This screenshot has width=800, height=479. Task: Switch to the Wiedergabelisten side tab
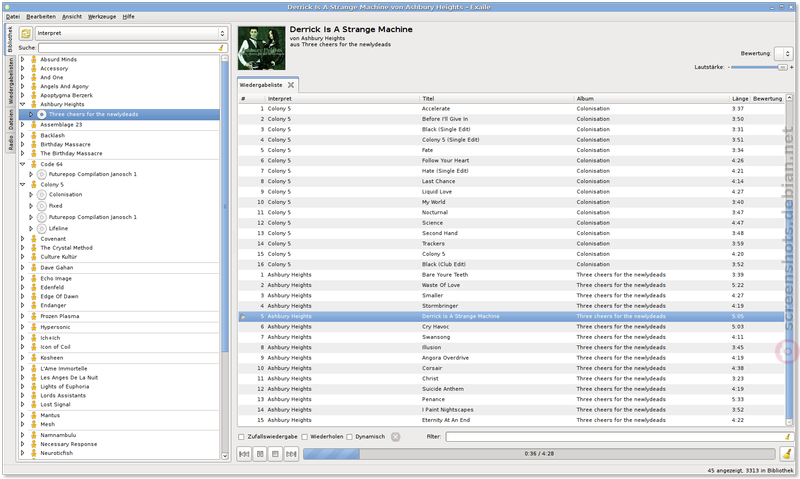point(10,81)
